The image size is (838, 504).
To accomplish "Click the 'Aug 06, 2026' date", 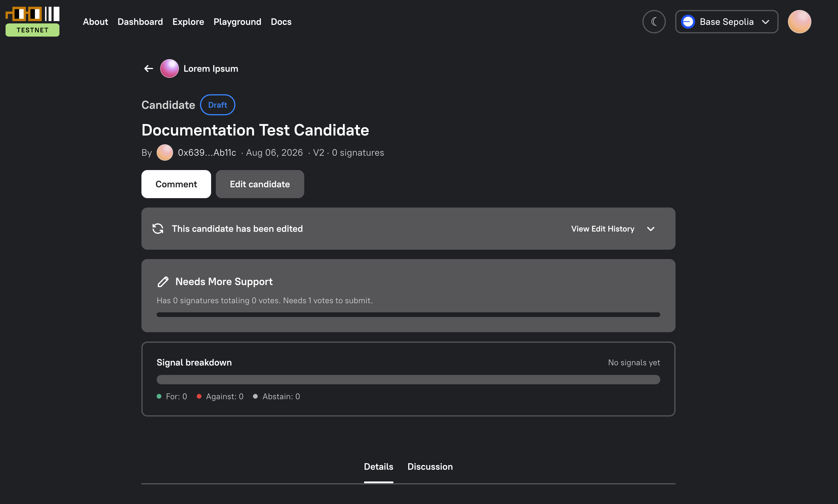I will (274, 152).
